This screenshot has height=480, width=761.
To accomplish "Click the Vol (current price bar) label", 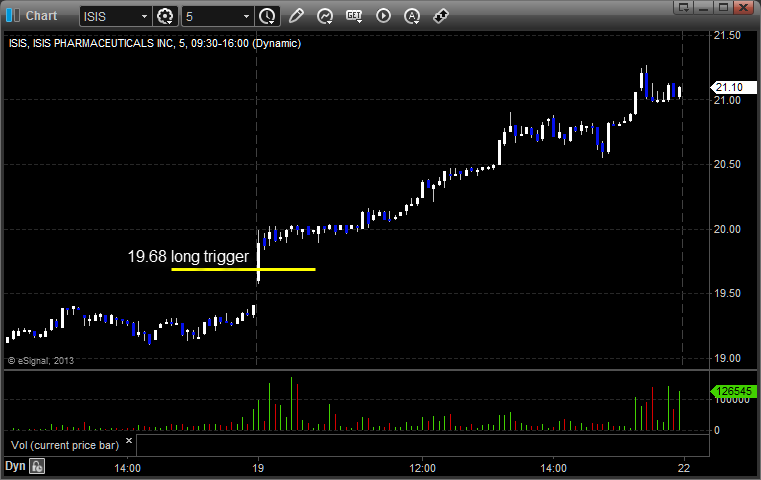I will click(65, 445).
